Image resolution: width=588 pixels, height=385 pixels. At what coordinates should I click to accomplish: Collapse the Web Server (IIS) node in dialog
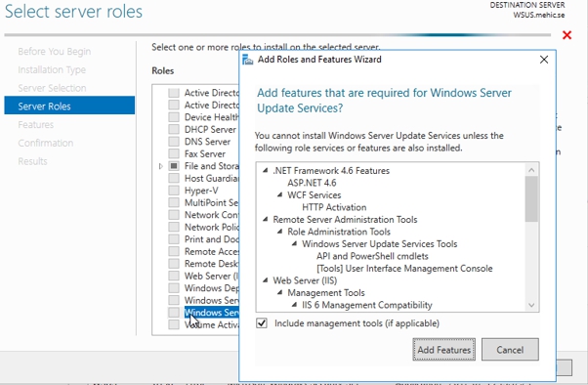click(265, 280)
